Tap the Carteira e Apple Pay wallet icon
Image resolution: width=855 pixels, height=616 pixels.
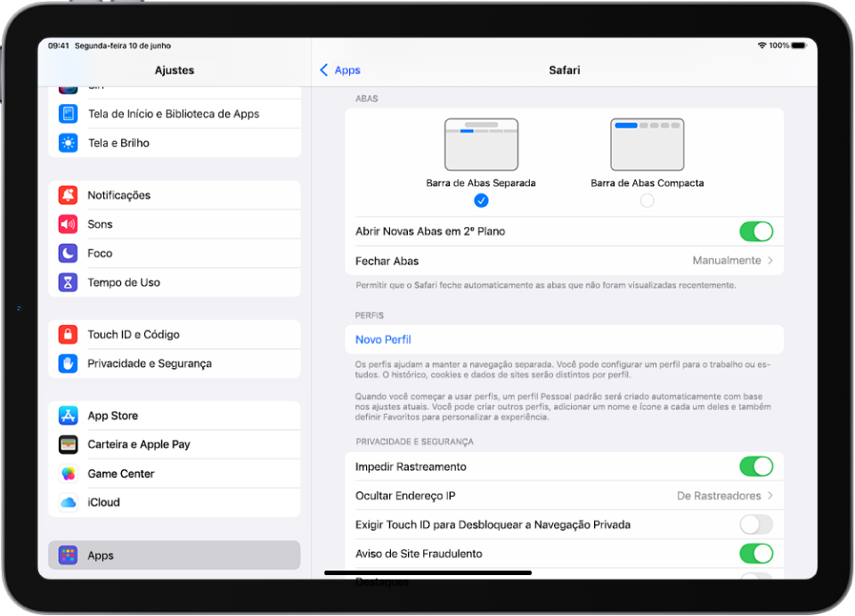[x=69, y=444]
